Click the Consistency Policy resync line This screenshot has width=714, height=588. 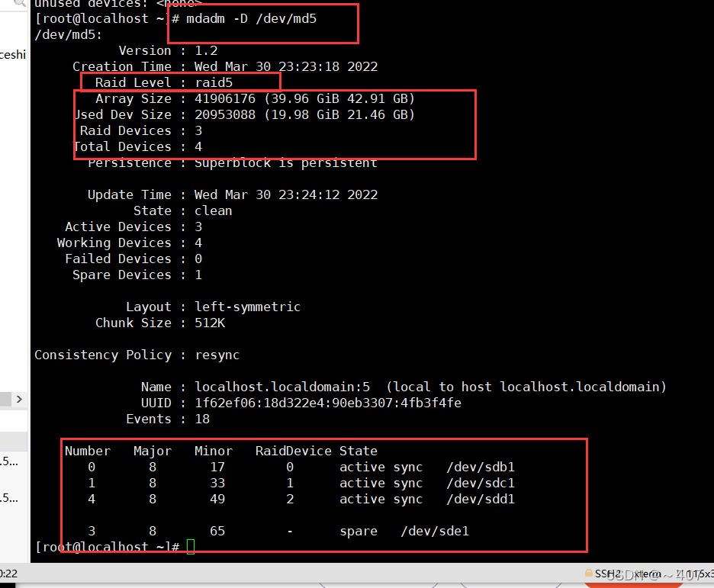[x=136, y=355]
